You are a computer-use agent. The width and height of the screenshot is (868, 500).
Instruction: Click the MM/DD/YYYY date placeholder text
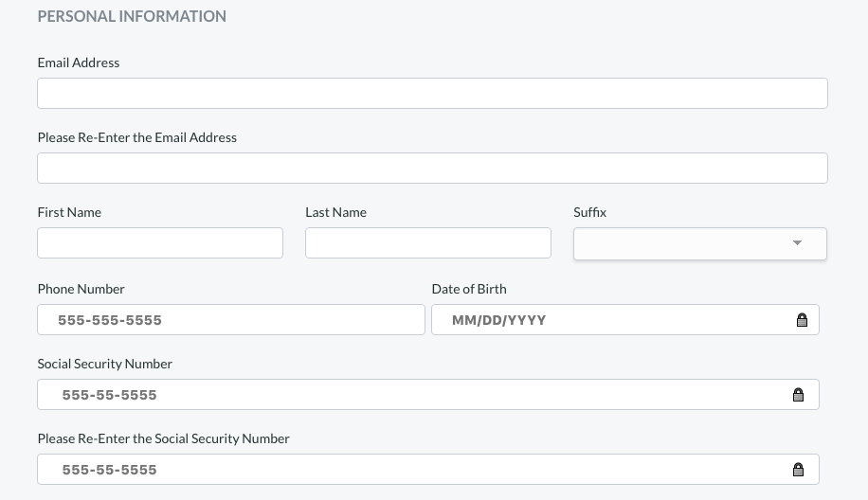tap(499, 320)
